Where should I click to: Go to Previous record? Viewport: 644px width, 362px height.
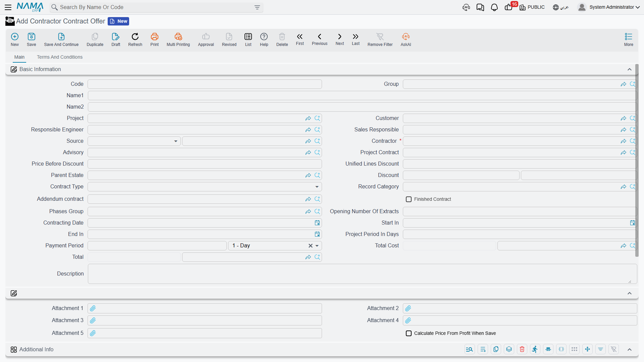(x=320, y=39)
